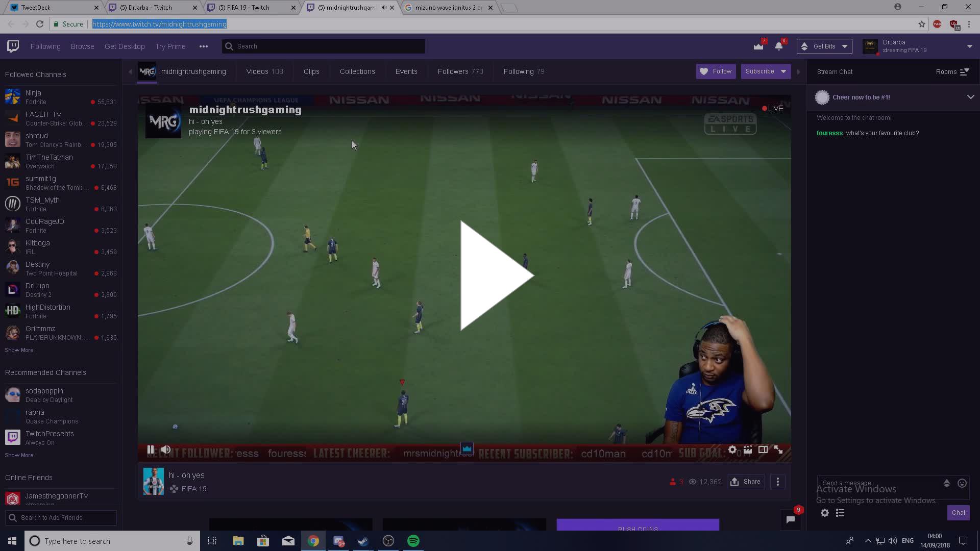Open summit1g channel in sidebar
980x551 pixels.
61,183
